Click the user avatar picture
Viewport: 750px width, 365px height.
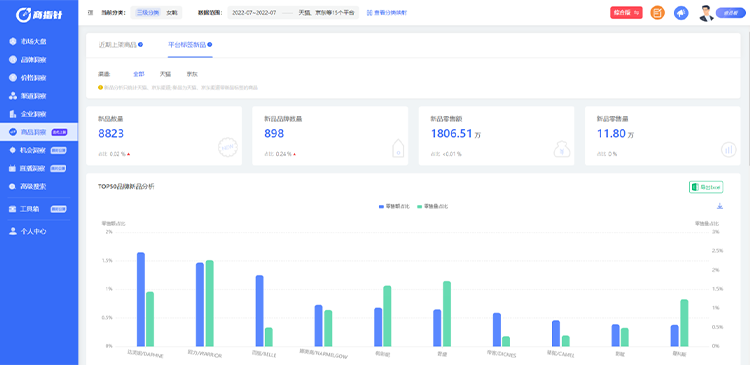click(706, 13)
